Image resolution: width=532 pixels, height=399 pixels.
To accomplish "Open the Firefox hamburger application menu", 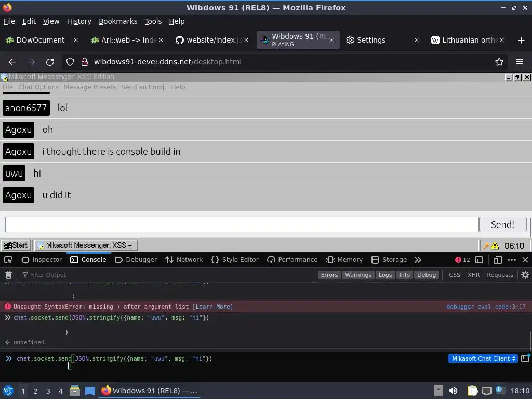I will (x=520, y=62).
